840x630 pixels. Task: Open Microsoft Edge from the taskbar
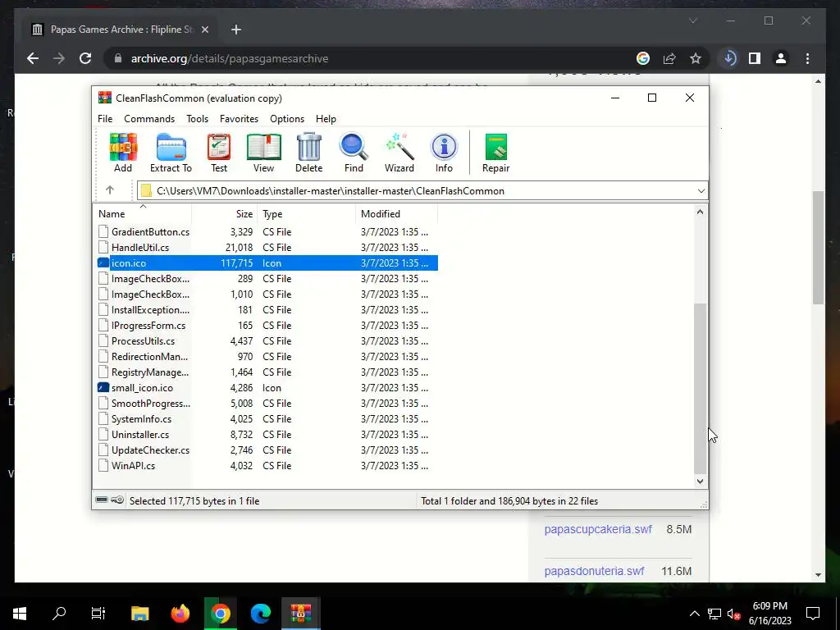261,613
